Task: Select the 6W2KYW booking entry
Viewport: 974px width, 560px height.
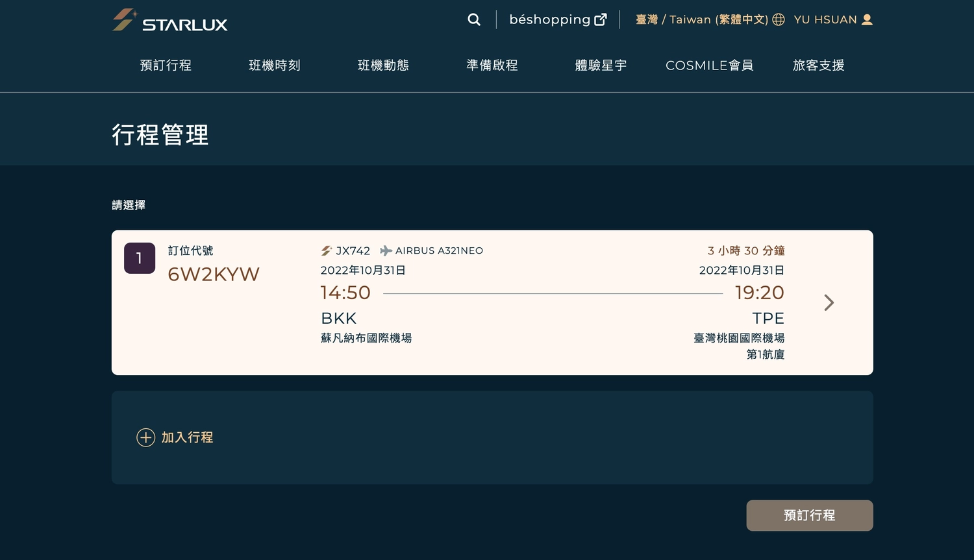Action: (x=214, y=274)
